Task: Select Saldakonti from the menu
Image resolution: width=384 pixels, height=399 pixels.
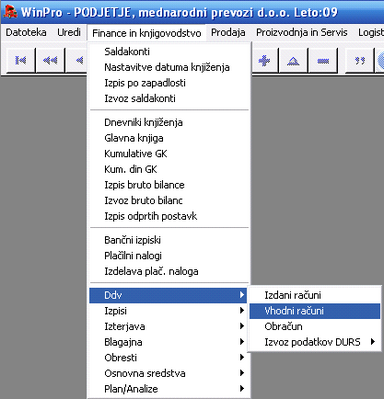Action: (169, 52)
